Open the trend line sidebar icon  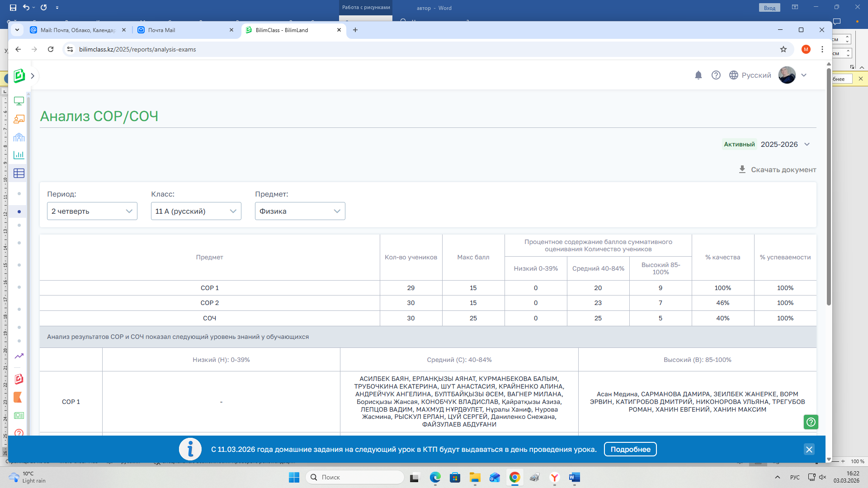[19, 356]
